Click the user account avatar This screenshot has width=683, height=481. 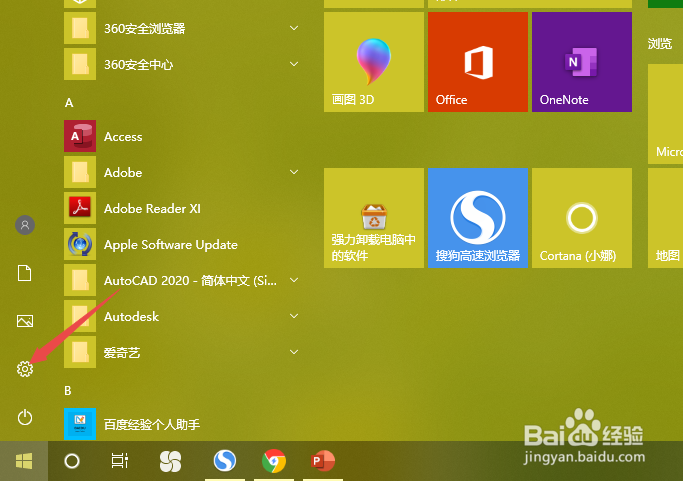(x=25, y=225)
